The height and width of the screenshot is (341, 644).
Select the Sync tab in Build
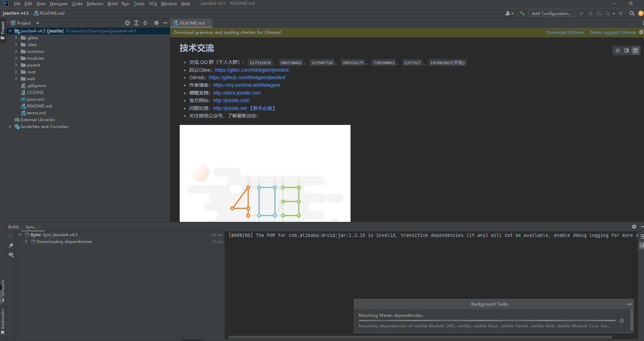[30, 227]
